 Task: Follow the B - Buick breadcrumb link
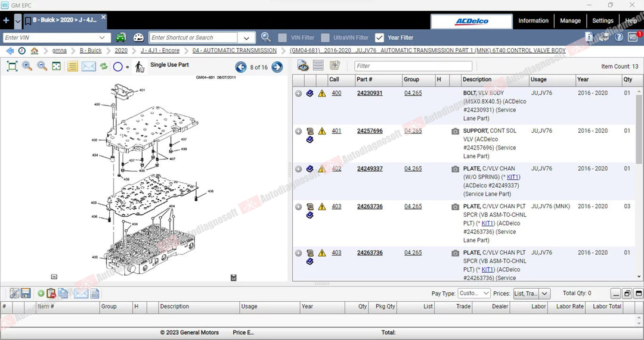[91, 51]
